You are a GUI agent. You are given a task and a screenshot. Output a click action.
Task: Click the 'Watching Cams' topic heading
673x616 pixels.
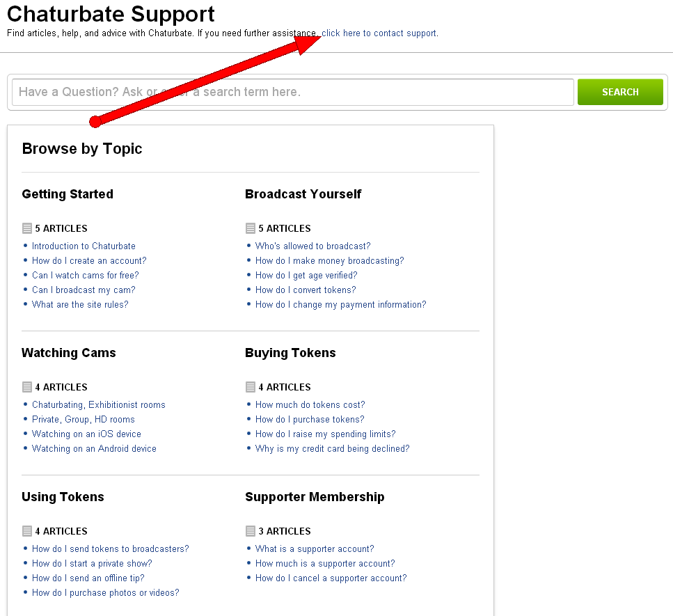click(69, 353)
